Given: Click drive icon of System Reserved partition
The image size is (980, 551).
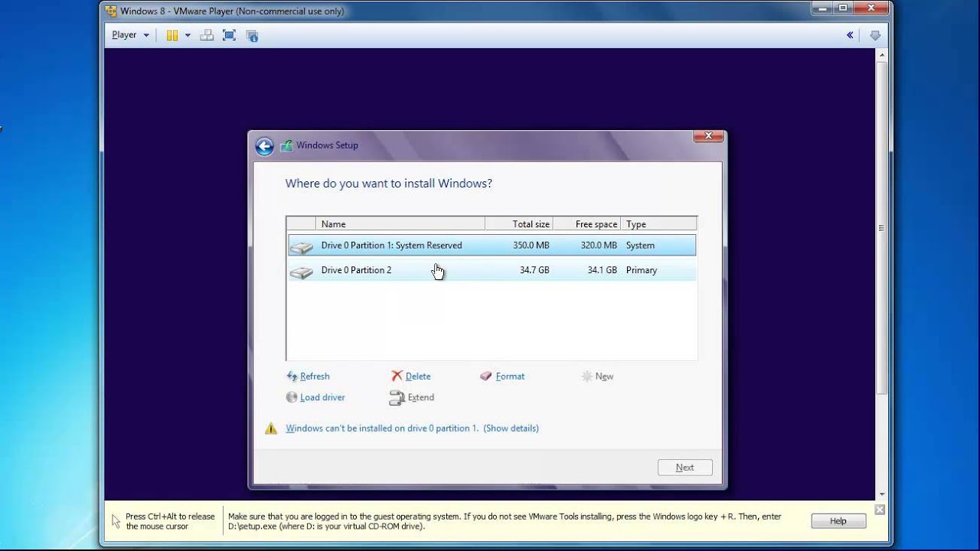Looking at the screenshot, I should [302, 246].
